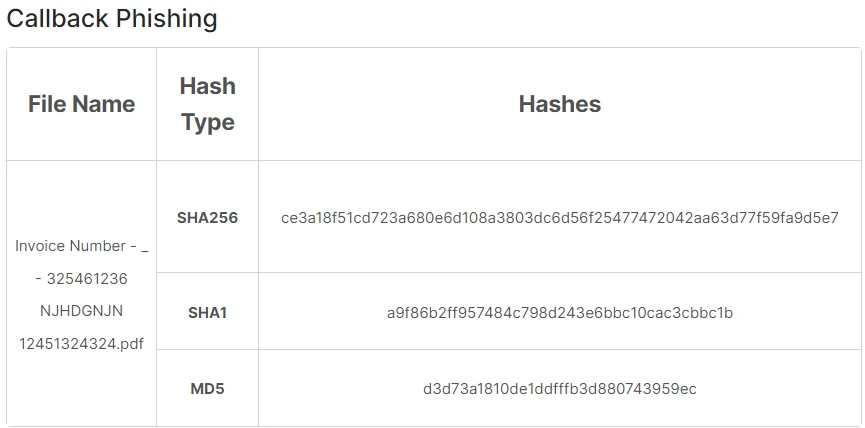
Task: Click the SHA256 hash type label
Action: pyautogui.click(x=207, y=217)
